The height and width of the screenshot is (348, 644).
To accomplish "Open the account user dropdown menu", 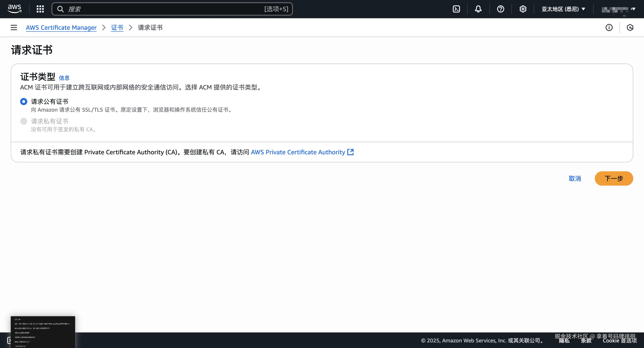I will (618, 9).
